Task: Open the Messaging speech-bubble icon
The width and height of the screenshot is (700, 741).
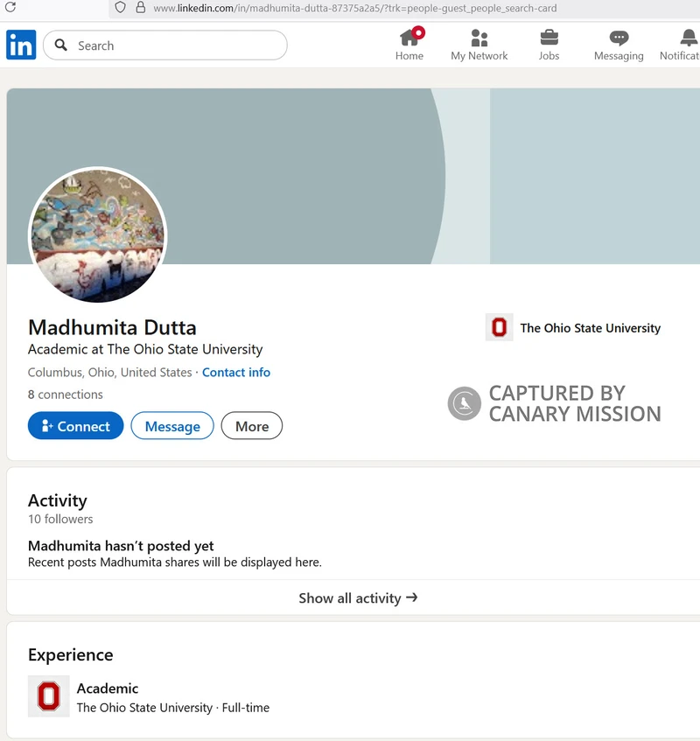Action: [619, 38]
